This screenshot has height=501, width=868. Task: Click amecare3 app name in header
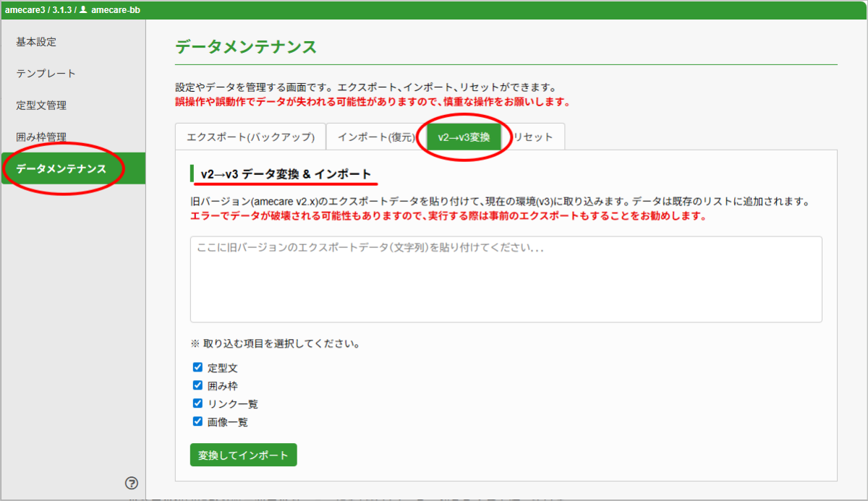(x=24, y=9)
